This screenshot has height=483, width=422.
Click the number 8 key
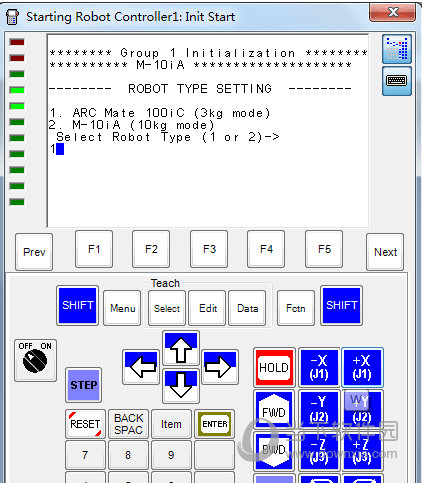[x=128, y=455]
